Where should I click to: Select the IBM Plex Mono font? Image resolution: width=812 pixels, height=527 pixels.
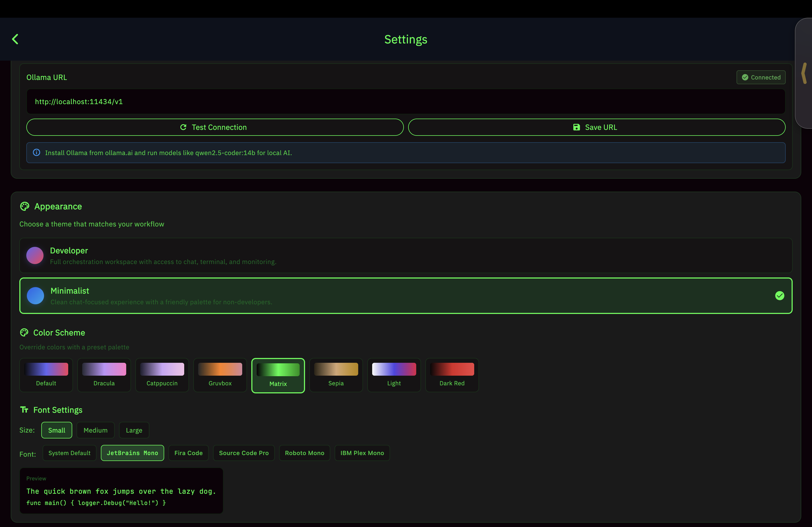click(x=362, y=453)
